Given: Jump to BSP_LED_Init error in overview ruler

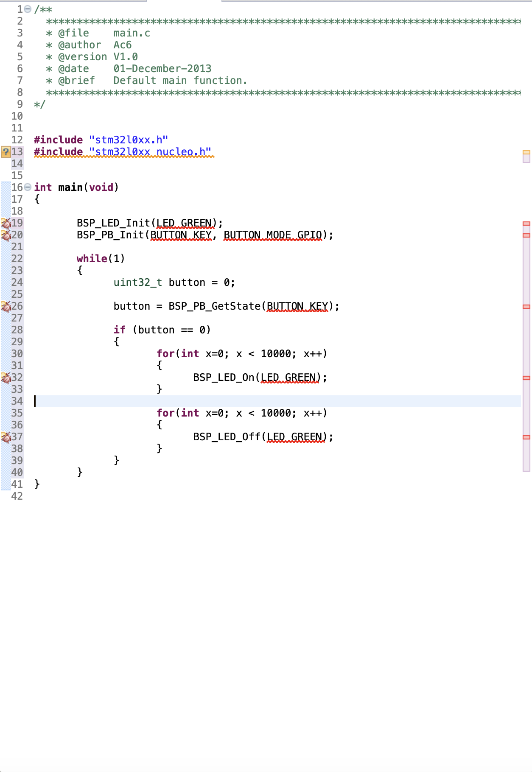Looking at the screenshot, I should coord(526,223).
